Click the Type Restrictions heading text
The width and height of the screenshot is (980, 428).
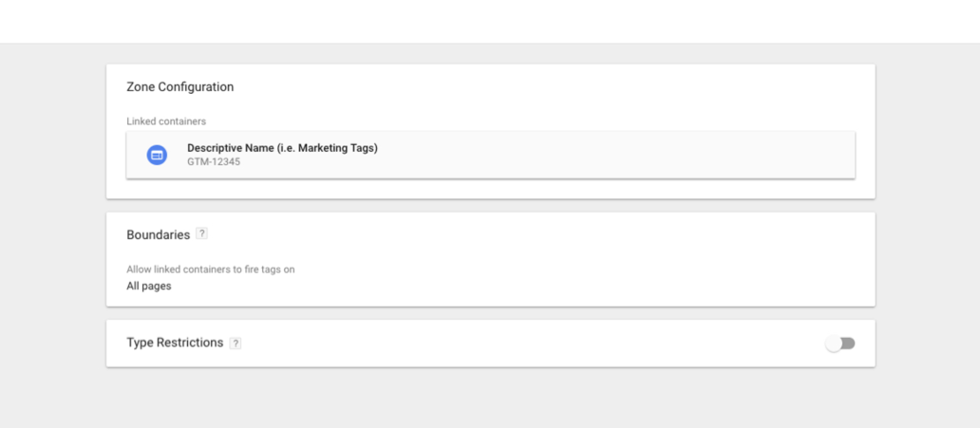click(175, 343)
